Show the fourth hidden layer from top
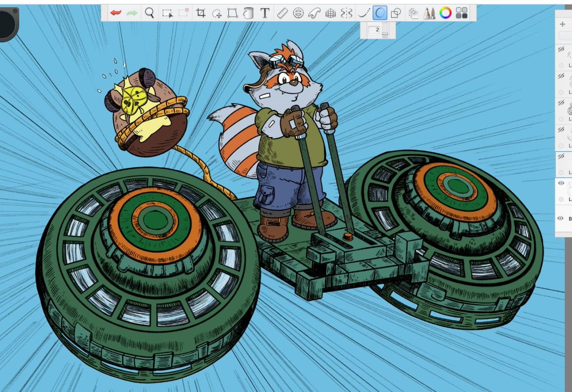Screen dimensions: 572x392 point(561,129)
